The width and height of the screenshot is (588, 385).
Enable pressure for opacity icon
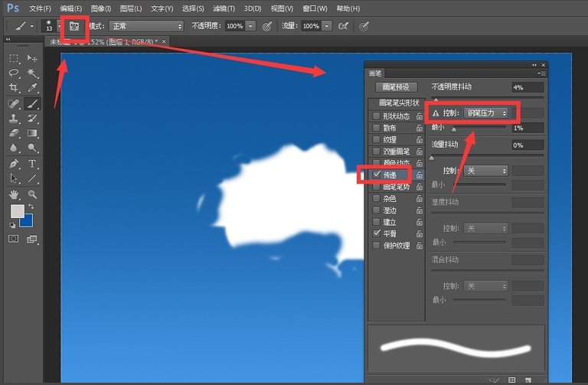(x=266, y=26)
